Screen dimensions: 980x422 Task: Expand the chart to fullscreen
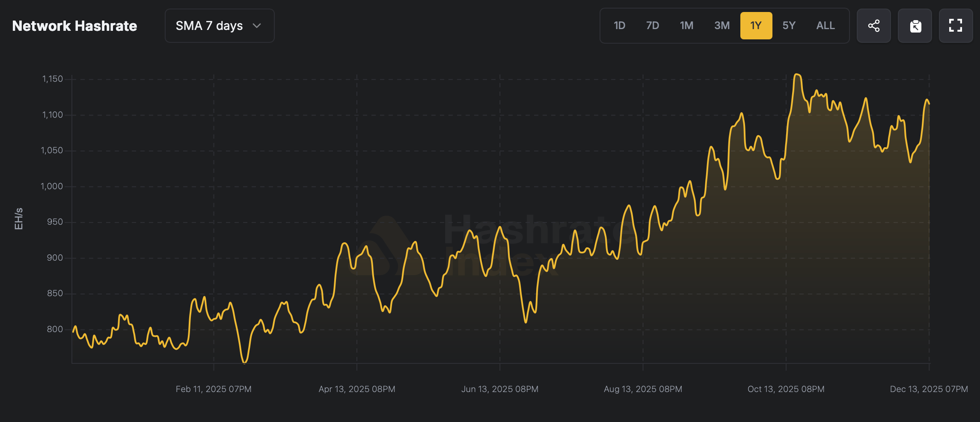pyautogui.click(x=956, y=26)
